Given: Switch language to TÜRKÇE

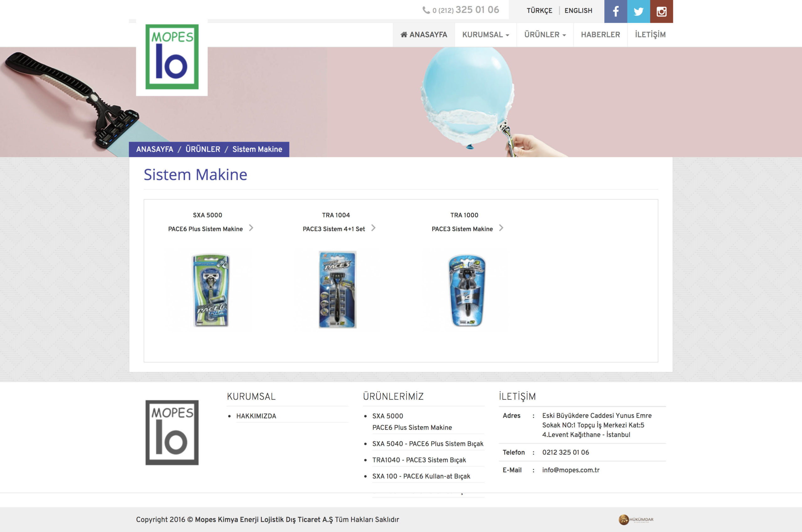Looking at the screenshot, I should point(539,11).
